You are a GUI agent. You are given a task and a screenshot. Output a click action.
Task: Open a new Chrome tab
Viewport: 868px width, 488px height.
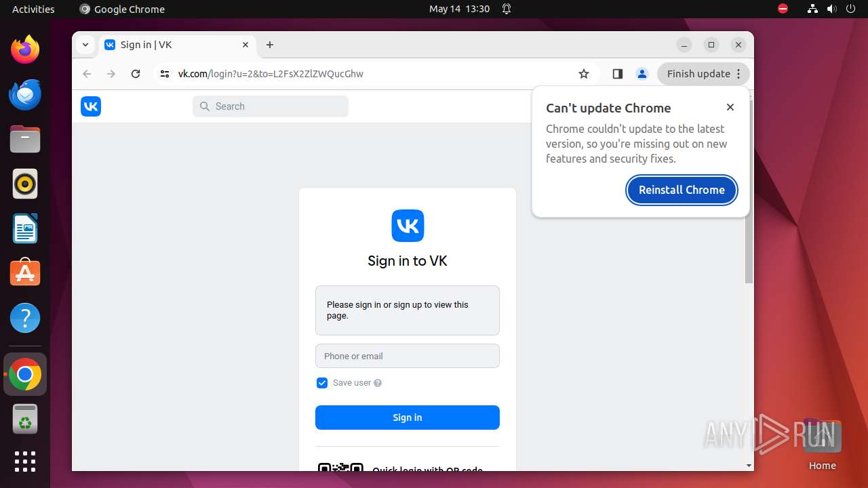(x=270, y=45)
